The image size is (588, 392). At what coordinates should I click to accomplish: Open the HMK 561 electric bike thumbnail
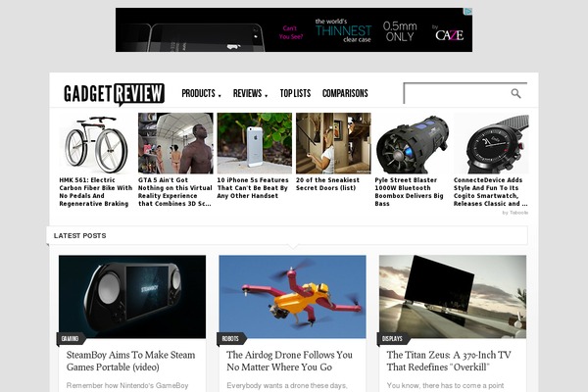pyautogui.click(x=96, y=143)
